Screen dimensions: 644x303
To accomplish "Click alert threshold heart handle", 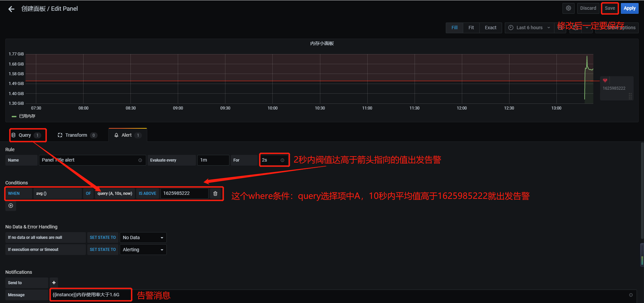I will click(x=605, y=80).
